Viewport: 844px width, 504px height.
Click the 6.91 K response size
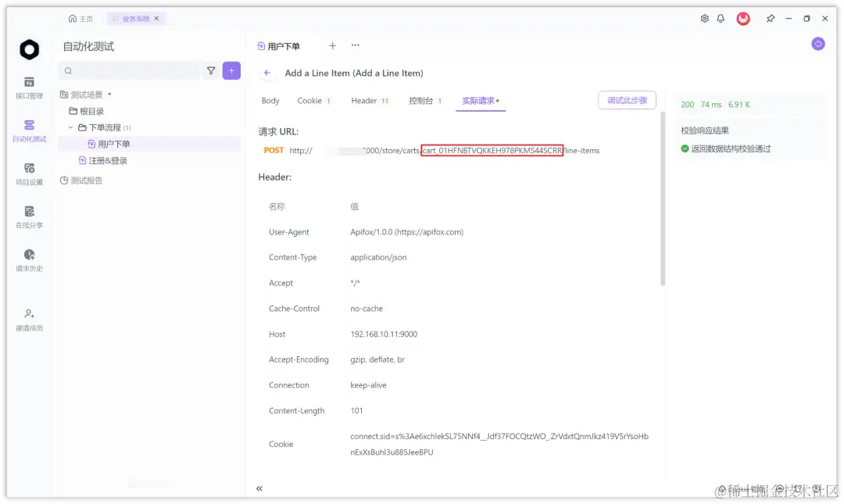[x=739, y=105]
